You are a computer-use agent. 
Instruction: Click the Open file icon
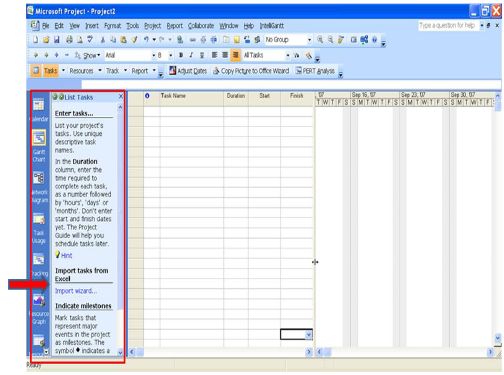tap(46, 40)
